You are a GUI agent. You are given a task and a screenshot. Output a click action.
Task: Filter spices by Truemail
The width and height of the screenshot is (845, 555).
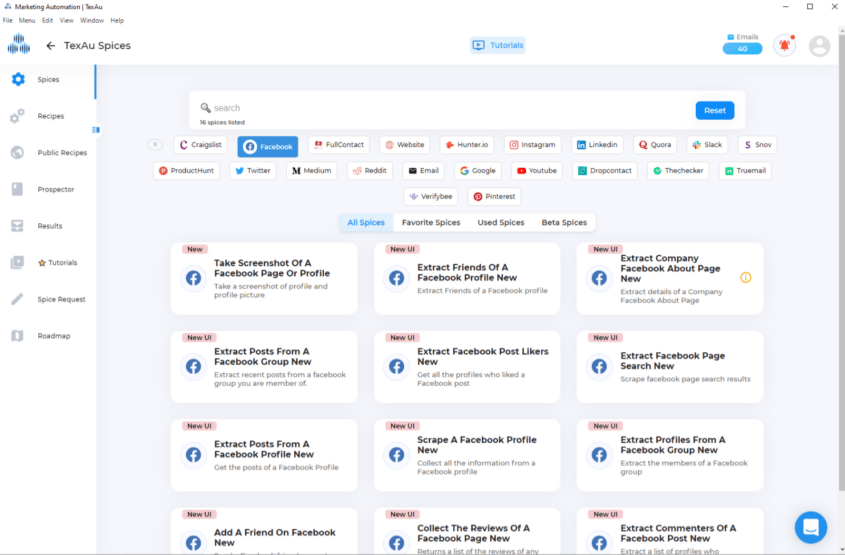pos(745,170)
